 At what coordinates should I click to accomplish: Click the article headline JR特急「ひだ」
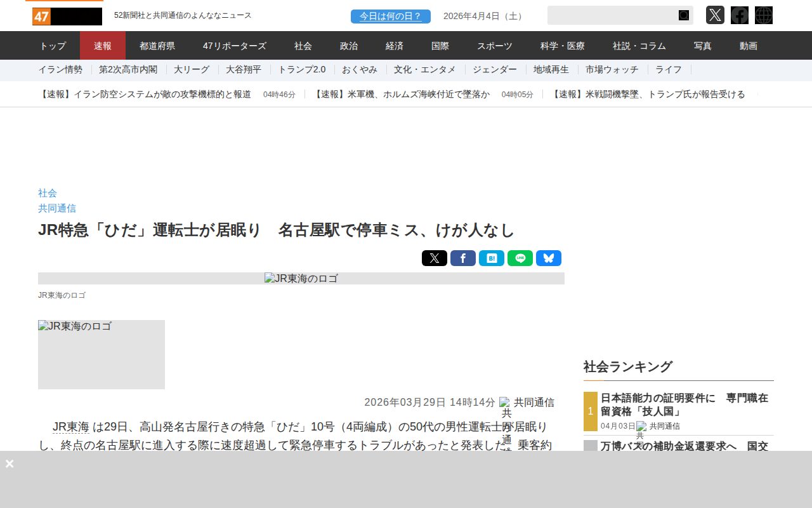click(x=276, y=230)
